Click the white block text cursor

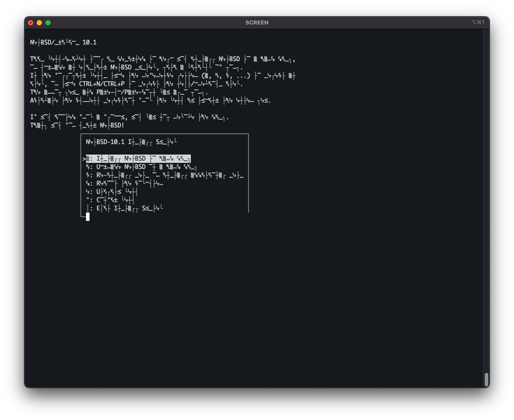(87, 217)
